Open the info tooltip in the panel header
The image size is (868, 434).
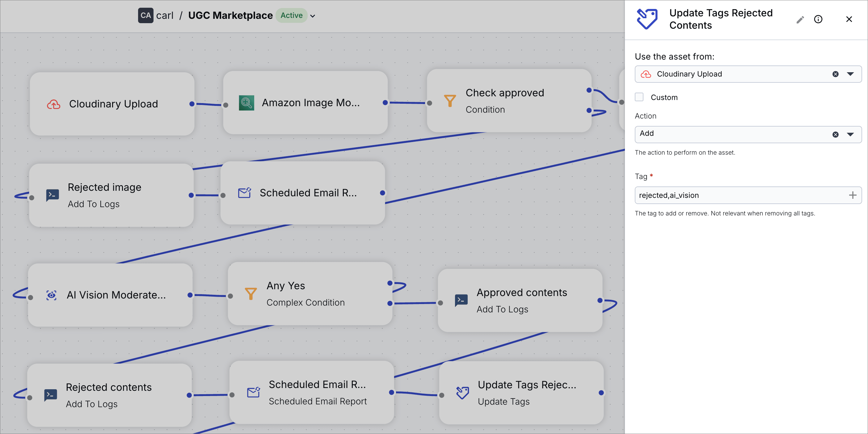click(819, 19)
